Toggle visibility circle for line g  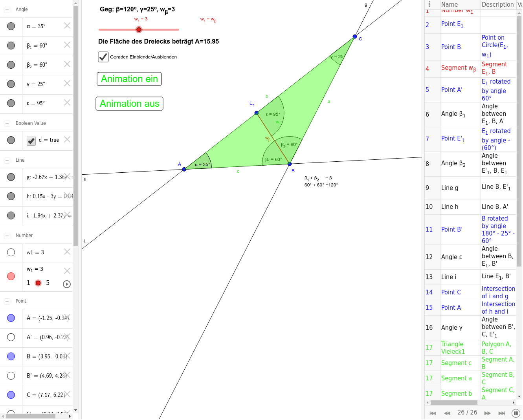[x=11, y=177]
